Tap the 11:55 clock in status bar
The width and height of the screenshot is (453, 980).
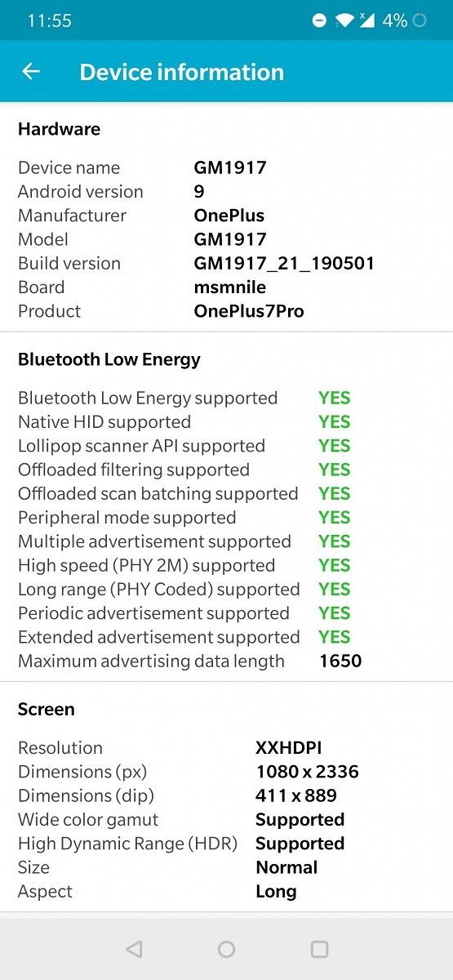[x=50, y=20]
